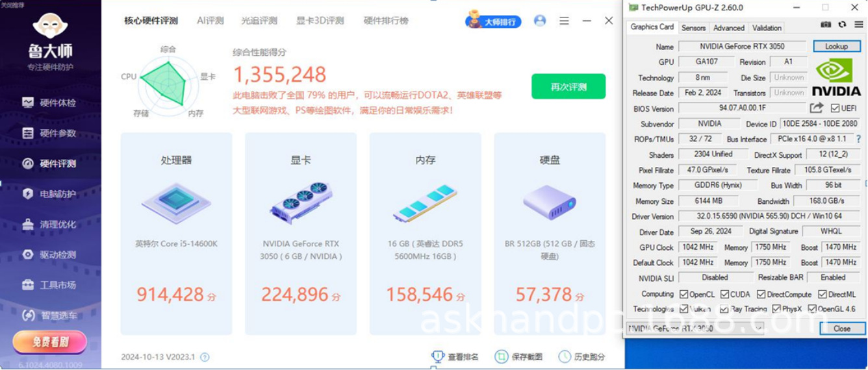Click the BIOS Version field 94.07.A0.00.1F
The height and width of the screenshot is (370, 868).
743,108
